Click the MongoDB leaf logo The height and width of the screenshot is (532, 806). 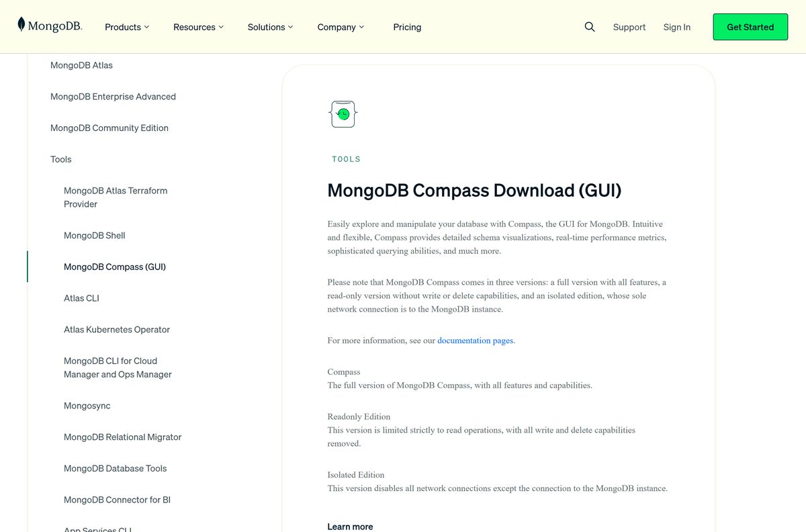[50, 26]
